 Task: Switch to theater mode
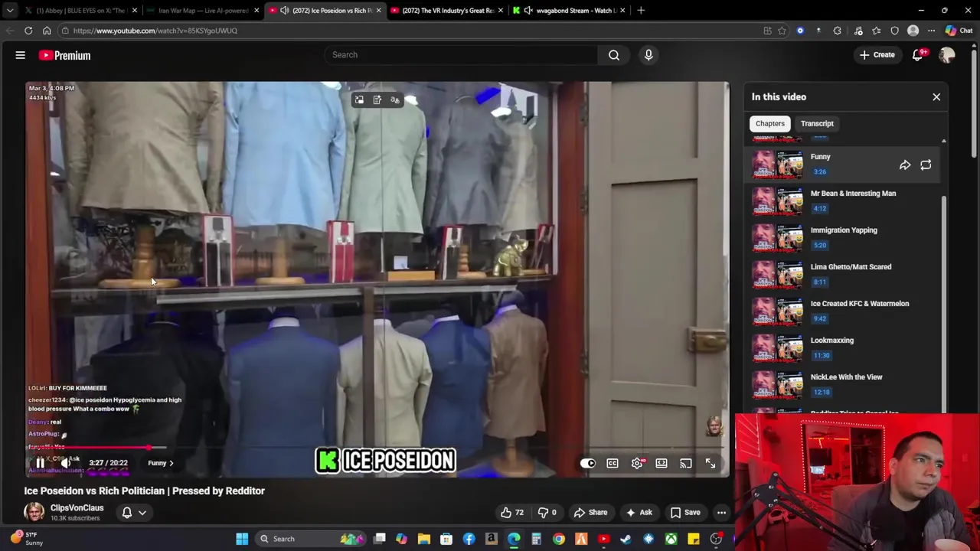[661, 463]
